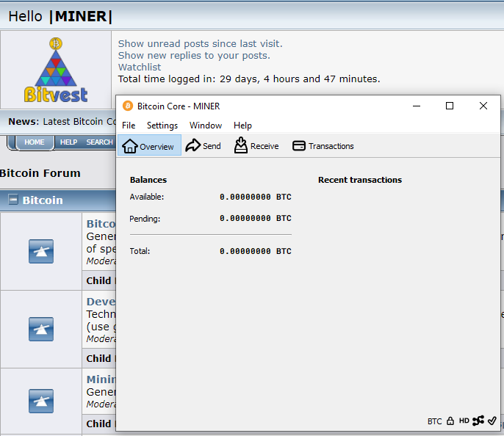Image resolution: width=504 pixels, height=436 pixels.
Task: Click the BTC unit selector in status bar
Action: coord(434,421)
